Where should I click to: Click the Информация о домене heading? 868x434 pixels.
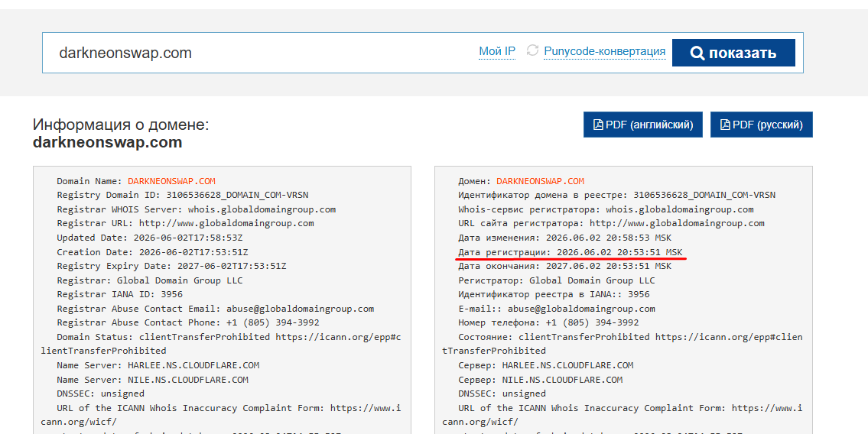[x=121, y=125]
